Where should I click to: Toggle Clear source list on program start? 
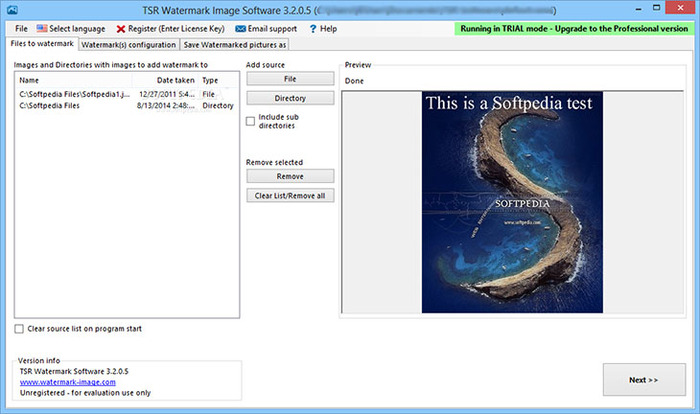point(20,328)
